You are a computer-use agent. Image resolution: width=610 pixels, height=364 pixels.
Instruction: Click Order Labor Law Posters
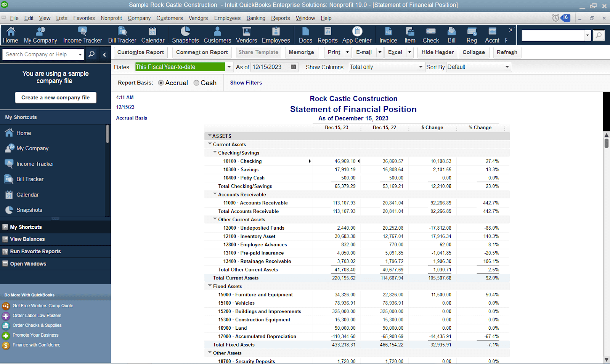pyautogui.click(x=37, y=316)
